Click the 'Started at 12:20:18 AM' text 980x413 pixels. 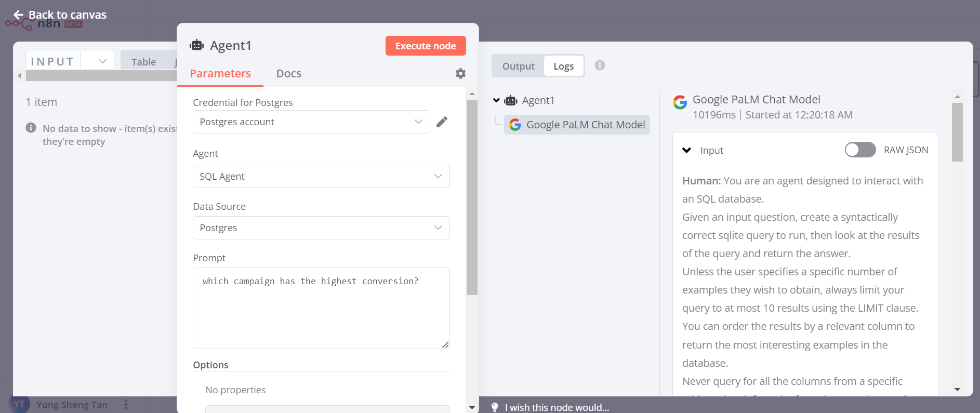(x=799, y=115)
